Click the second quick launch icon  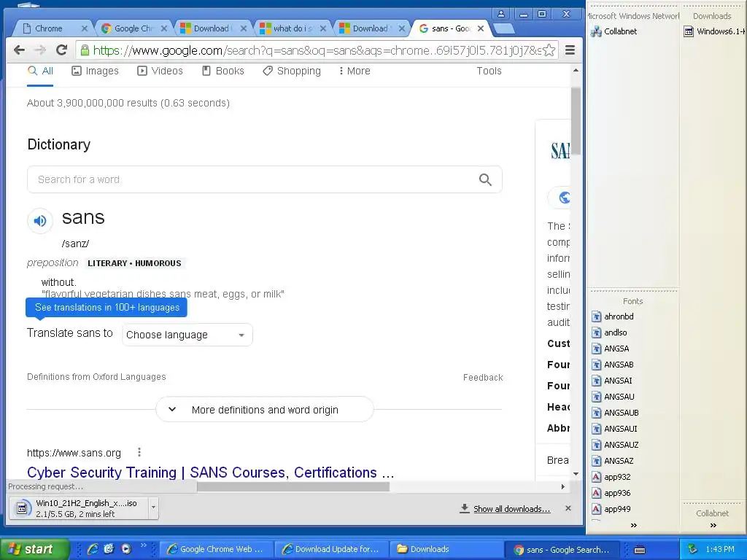click(109, 549)
